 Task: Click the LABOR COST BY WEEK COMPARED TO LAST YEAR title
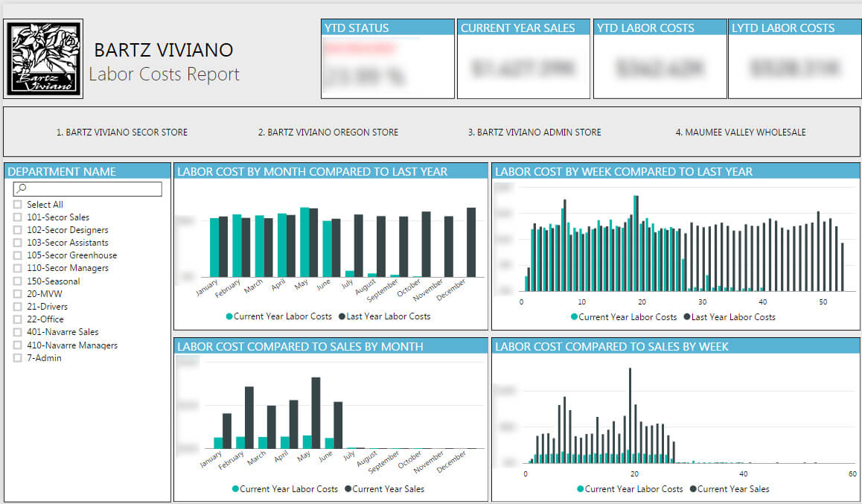tap(623, 172)
